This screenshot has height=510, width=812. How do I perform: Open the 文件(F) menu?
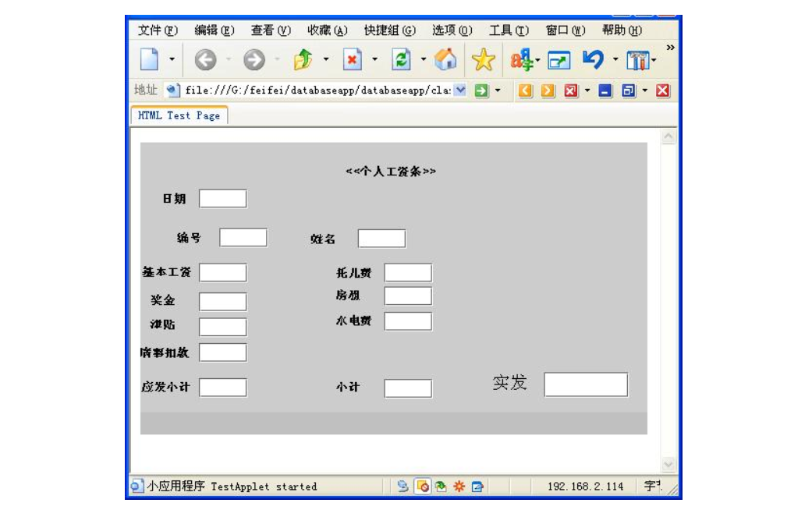point(158,30)
